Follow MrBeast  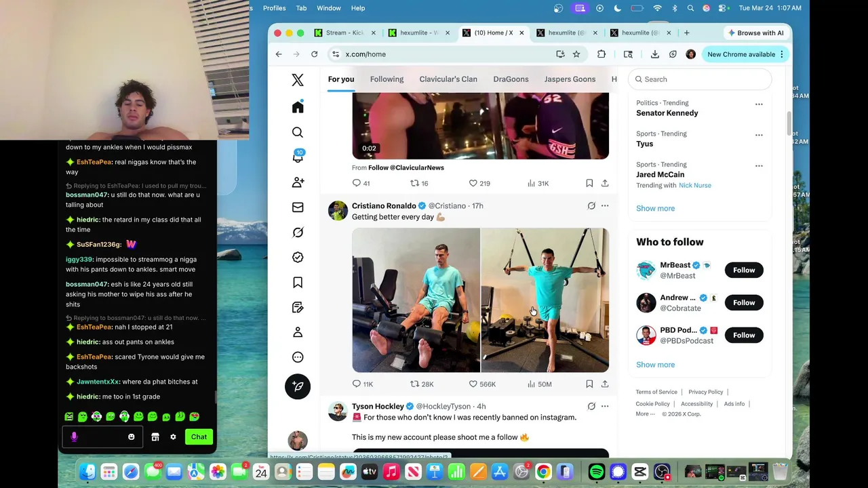coord(744,270)
